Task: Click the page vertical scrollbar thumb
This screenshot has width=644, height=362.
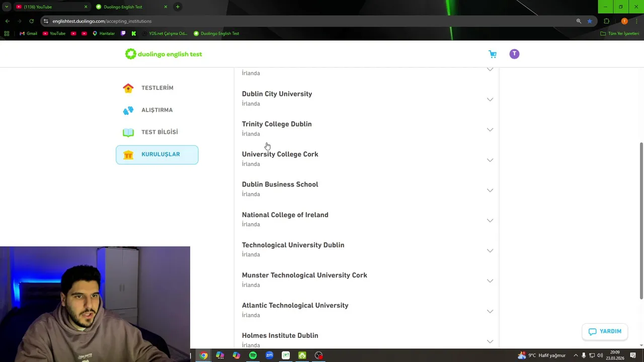Action: 641,220
